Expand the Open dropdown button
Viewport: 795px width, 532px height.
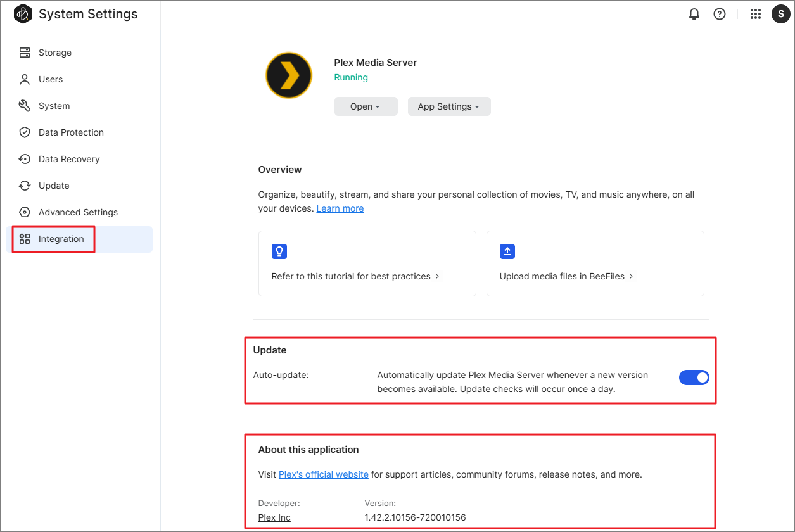366,106
